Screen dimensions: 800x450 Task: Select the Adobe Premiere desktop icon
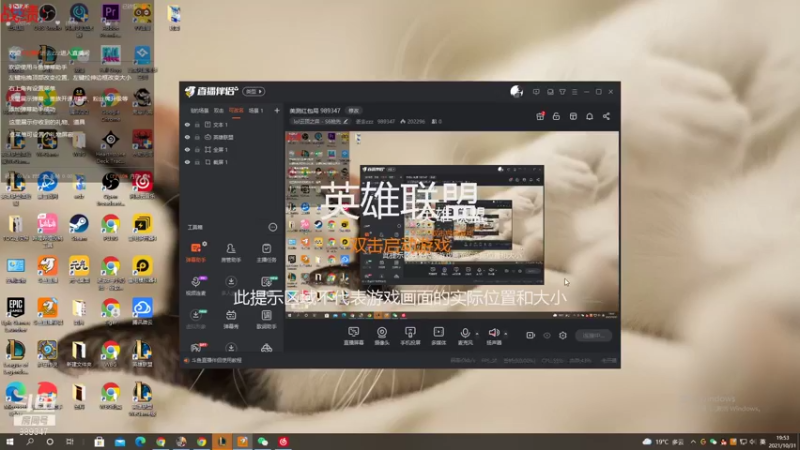(x=110, y=19)
